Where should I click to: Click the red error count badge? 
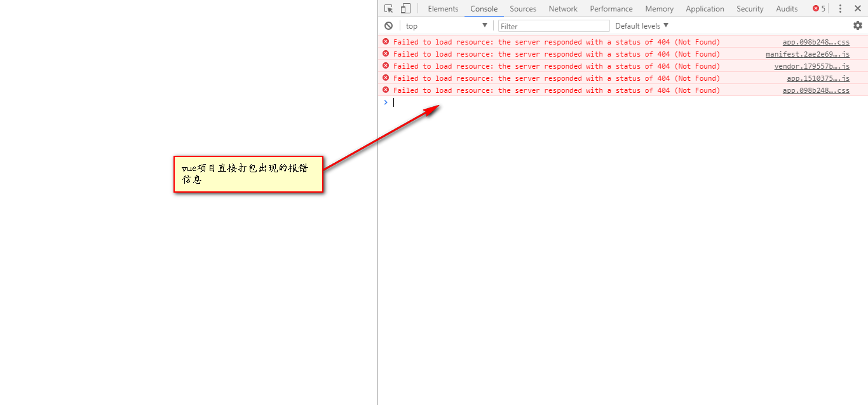point(819,9)
